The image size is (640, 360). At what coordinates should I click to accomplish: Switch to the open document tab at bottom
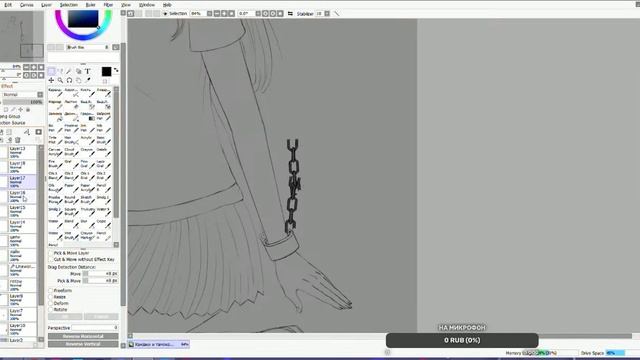pyautogui.click(x=159, y=344)
